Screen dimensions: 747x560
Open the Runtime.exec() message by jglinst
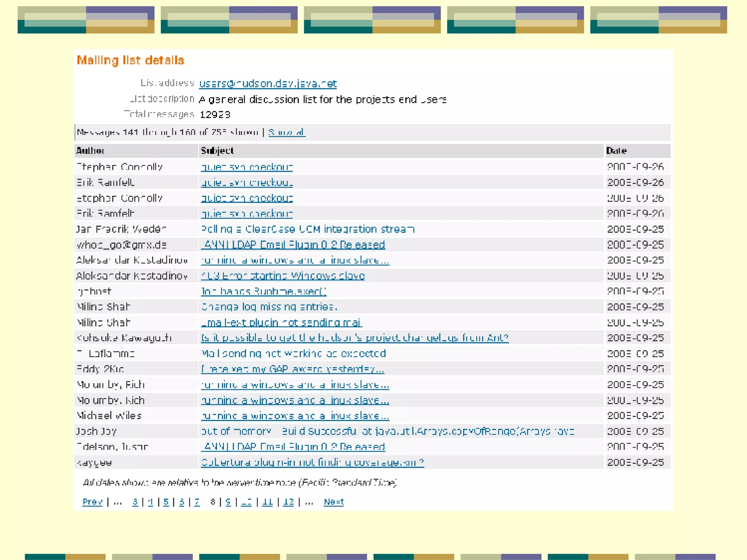(263, 291)
